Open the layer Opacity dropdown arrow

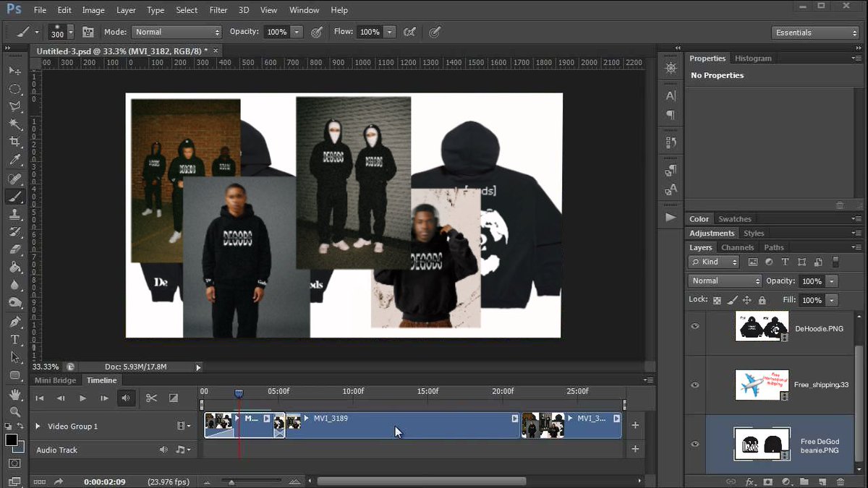pos(832,281)
